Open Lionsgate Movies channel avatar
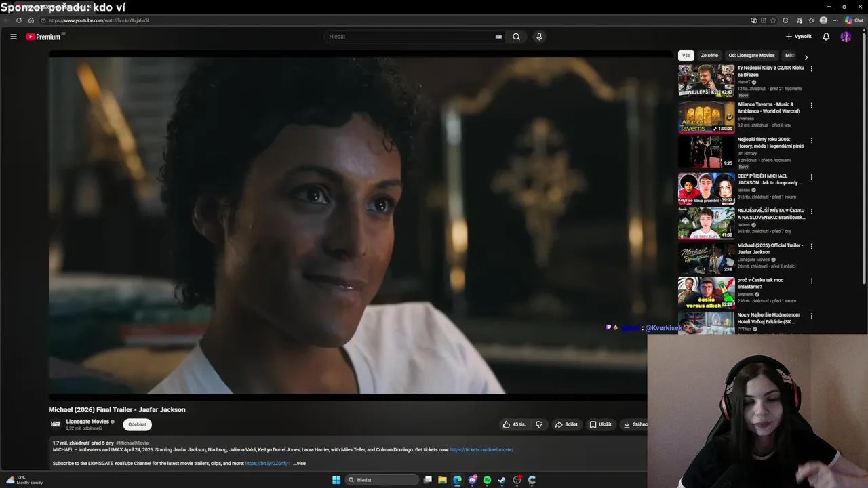The image size is (868, 488). [56, 424]
